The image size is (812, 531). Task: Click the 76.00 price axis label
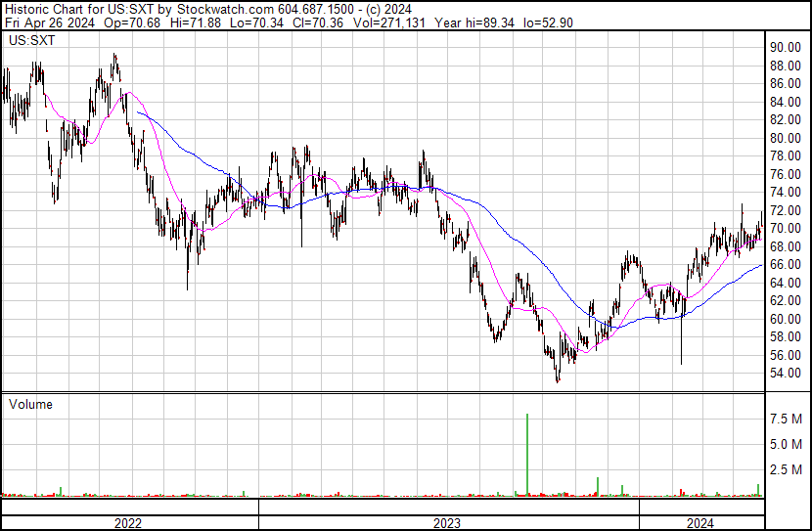785,174
